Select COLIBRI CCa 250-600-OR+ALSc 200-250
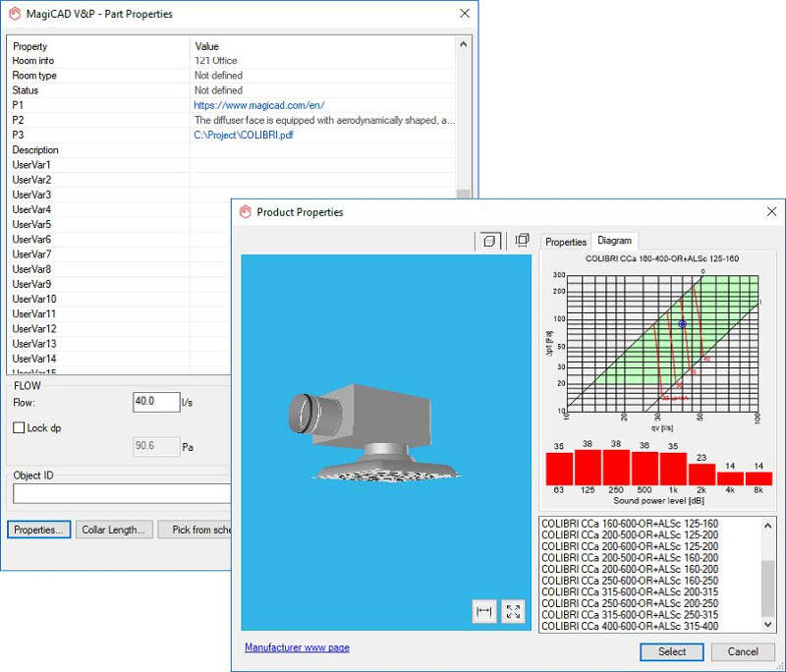Screen dimensions: 786x672 [x=630, y=603]
